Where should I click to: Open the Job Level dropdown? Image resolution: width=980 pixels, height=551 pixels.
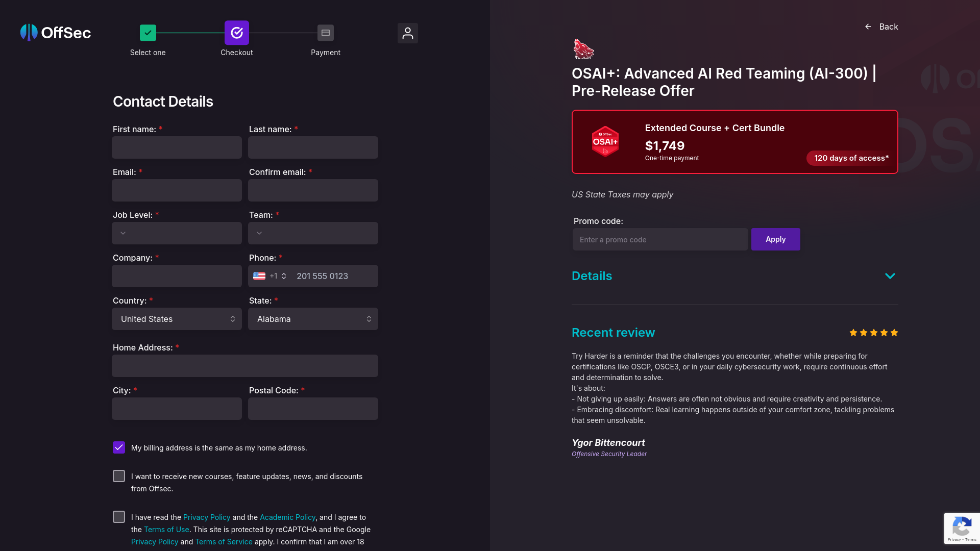(177, 233)
